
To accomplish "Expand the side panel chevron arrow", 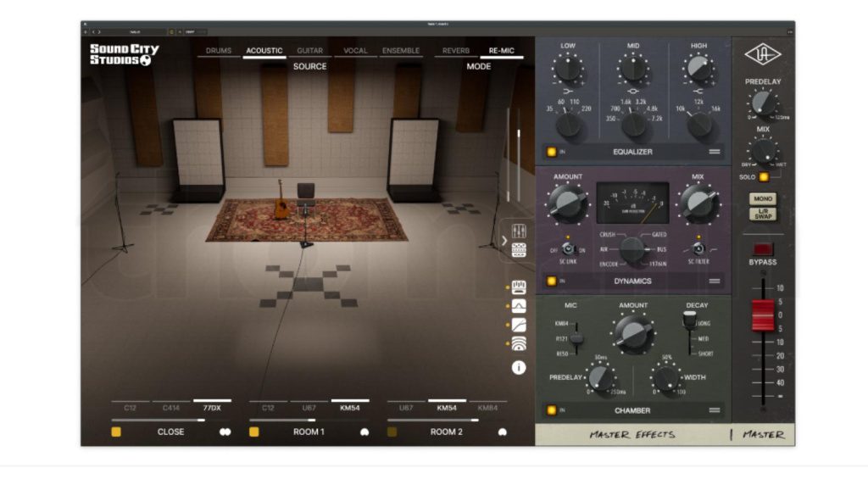I will pos(504,241).
